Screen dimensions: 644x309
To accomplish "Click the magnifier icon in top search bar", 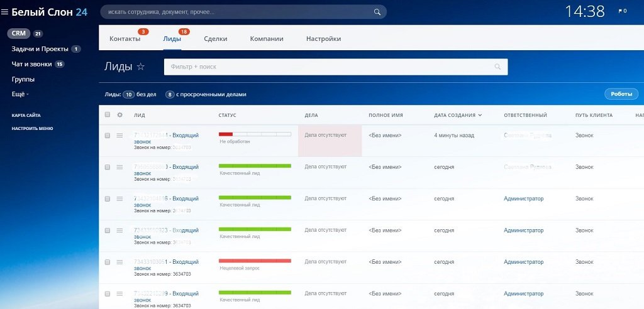I will click(377, 12).
